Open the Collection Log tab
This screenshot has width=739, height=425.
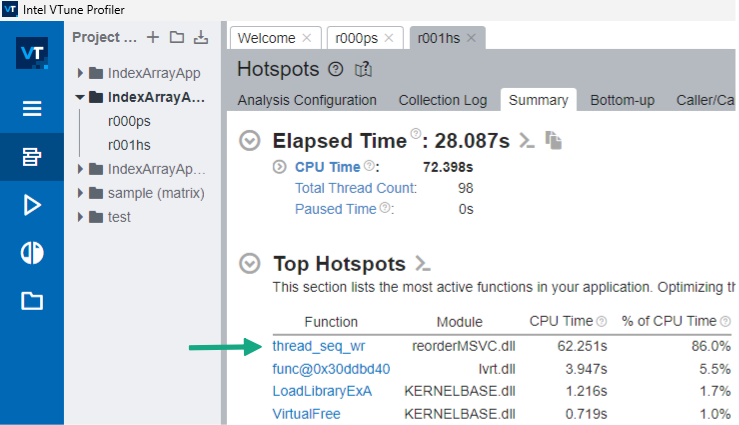443,100
